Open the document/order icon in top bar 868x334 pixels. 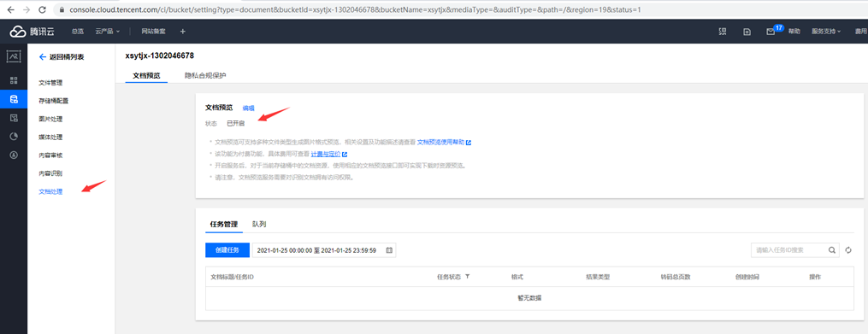(747, 32)
